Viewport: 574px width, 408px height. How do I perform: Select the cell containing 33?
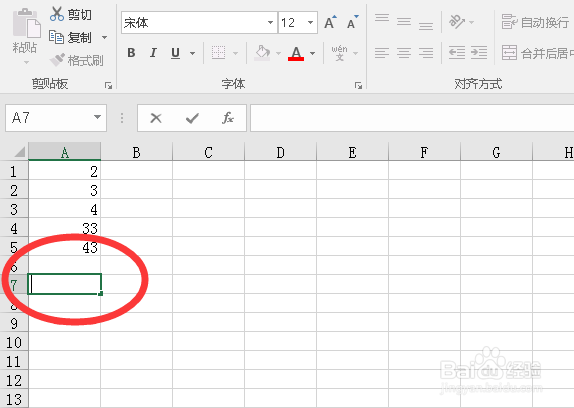click(64, 228)
